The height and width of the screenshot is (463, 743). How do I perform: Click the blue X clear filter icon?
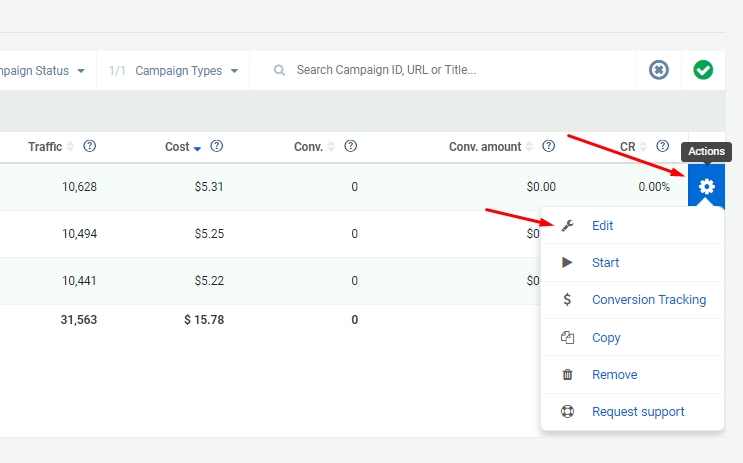pos(659,70)
